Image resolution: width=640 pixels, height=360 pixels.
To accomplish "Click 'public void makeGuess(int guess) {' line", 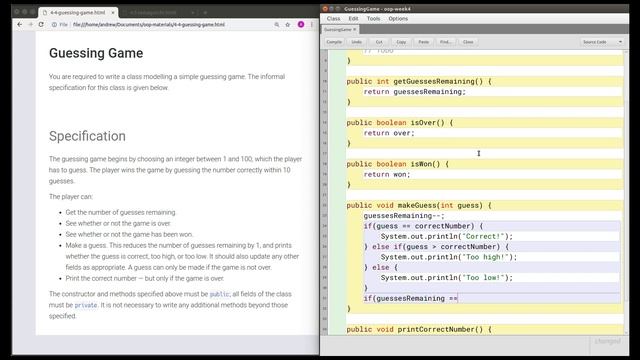I will (x=419, y=205).
